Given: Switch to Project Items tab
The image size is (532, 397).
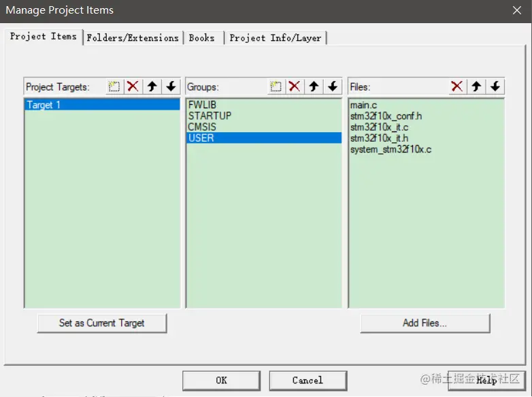Looking at the screenshot, I should (x=44, y=36).
